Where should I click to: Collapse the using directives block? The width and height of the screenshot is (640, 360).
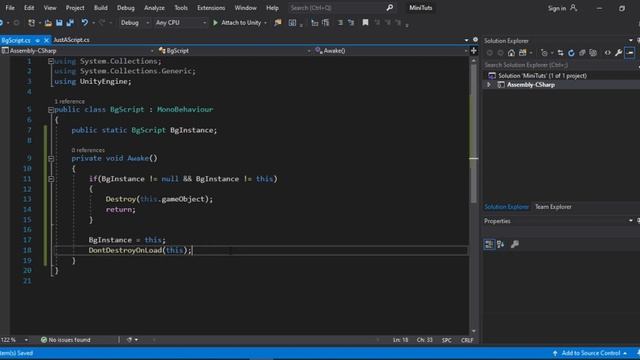click(x=51, y=61)
